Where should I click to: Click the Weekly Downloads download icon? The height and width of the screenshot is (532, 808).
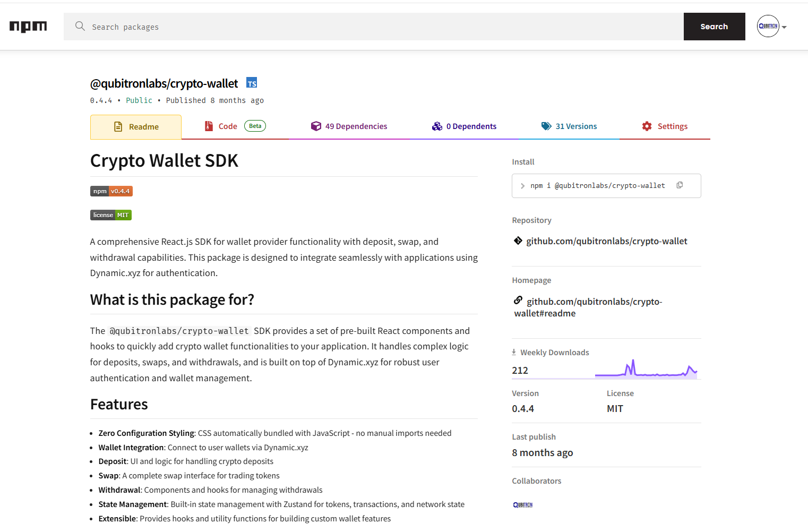click(x=514, y=352)
